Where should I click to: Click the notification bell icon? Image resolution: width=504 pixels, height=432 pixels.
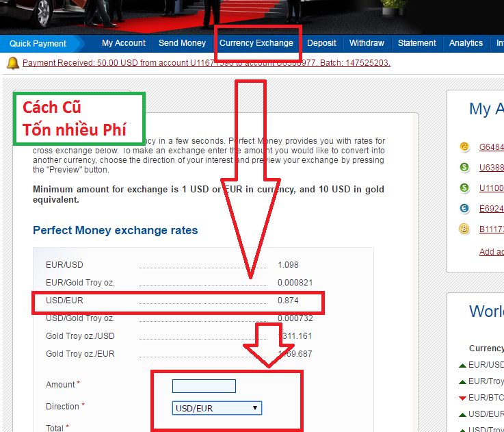13,63
